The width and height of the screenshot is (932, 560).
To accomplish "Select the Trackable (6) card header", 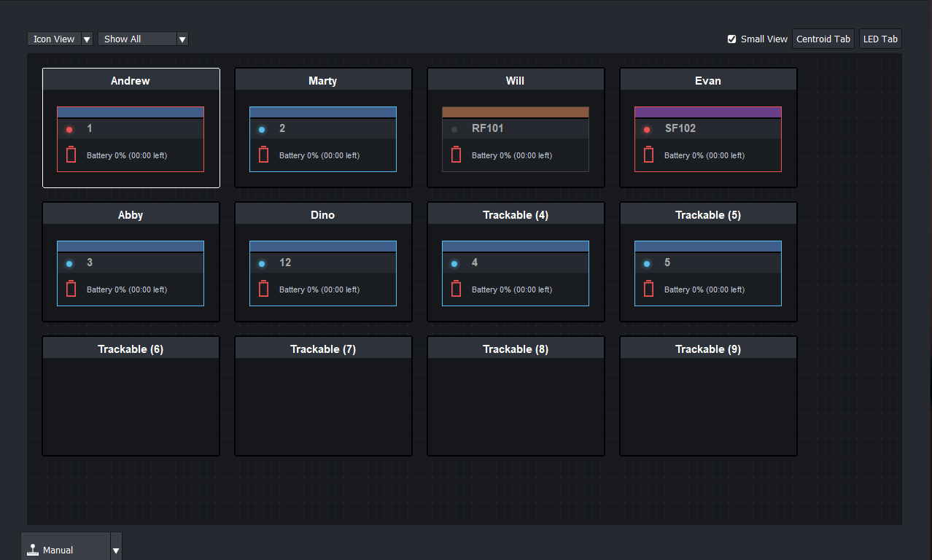I will [x=131, y=348].
